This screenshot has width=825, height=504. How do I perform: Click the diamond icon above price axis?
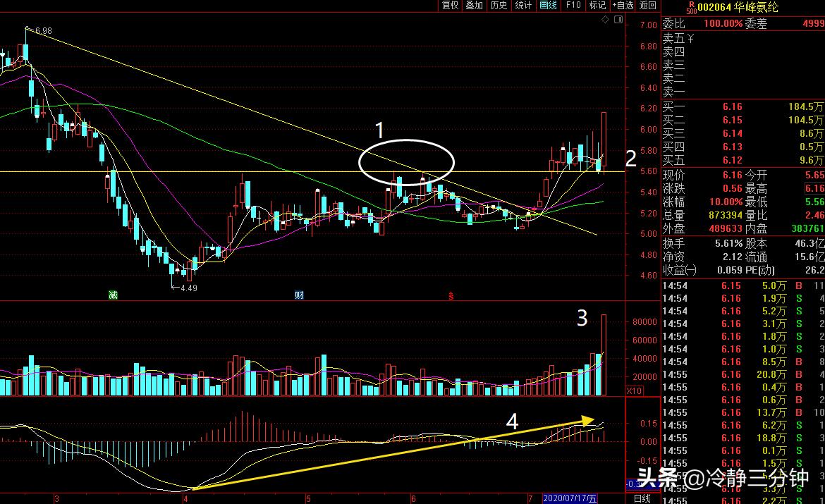[x=605, y=20]
